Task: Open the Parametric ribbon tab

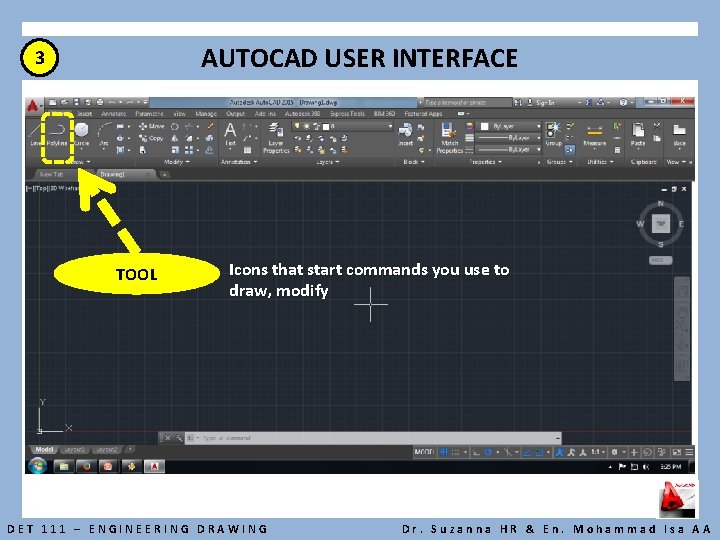Action: click(149, 113)
